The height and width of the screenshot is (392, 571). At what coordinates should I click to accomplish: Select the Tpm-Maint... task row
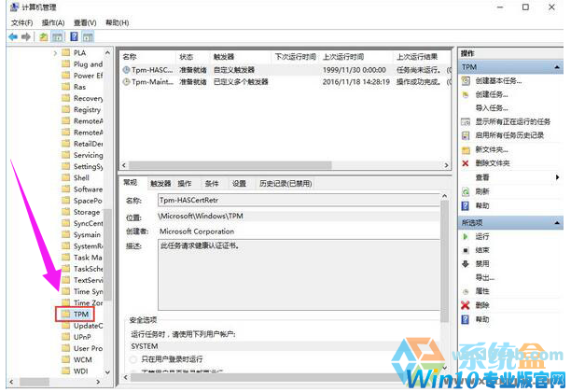(x=285, y=82)
